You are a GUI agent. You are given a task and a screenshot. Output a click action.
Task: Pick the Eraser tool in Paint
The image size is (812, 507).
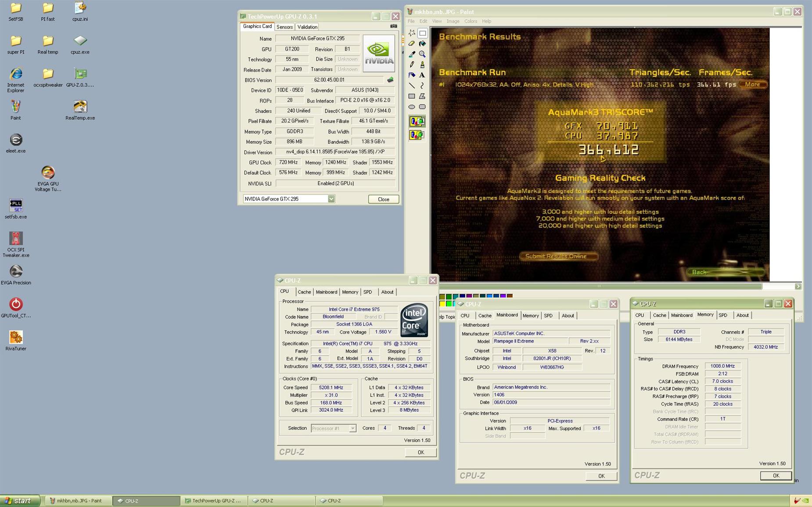click(412, 43)
